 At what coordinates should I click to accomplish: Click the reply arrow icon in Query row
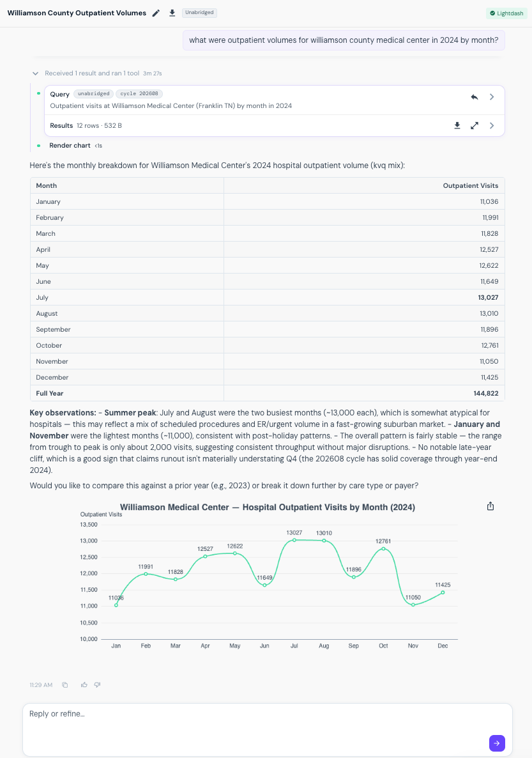point(474,97)
